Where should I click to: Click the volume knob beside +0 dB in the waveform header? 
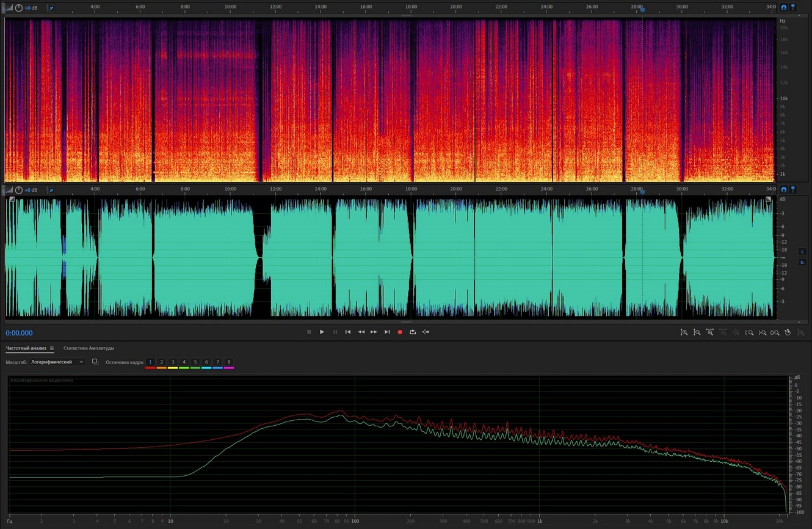[x=19, y=190]
